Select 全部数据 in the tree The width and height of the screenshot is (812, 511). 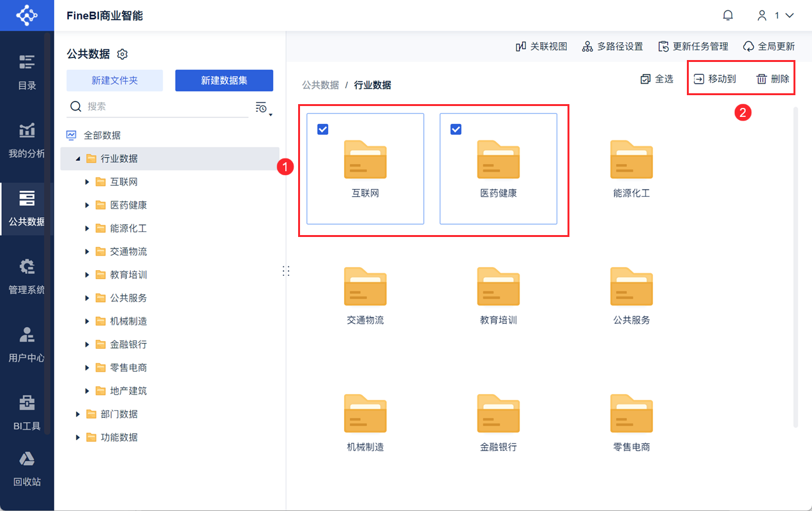(102, 135)
